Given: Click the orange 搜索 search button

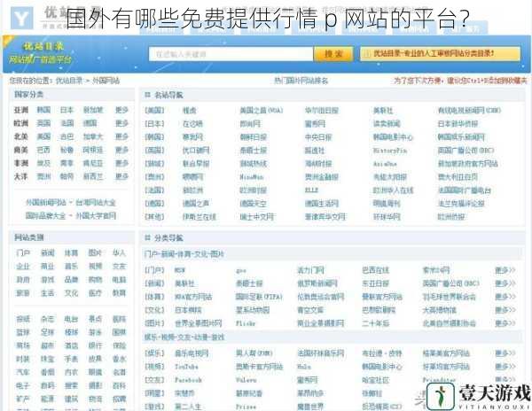Looking at the screenshot, I should (x=333, y=54).
